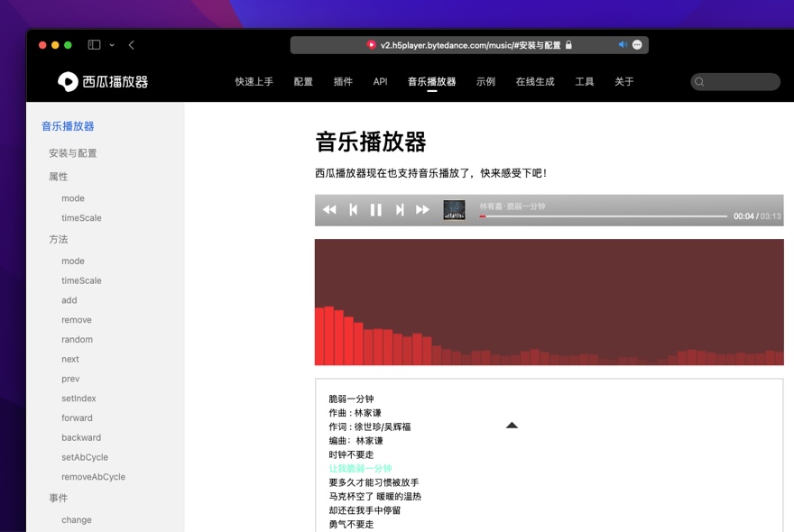The image size is (794, 532).
Task: Switch to the API nav item
Action: click(x=380, y=81)
